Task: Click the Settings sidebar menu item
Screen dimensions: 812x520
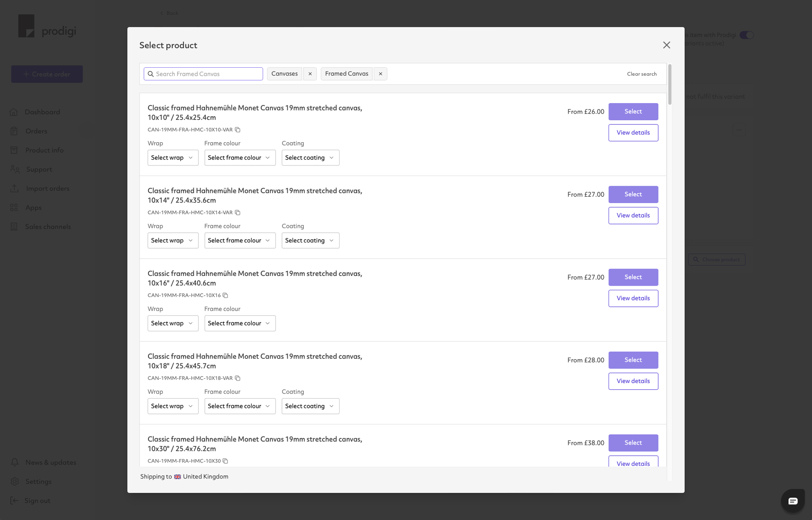Action: [x=38, y=481]
